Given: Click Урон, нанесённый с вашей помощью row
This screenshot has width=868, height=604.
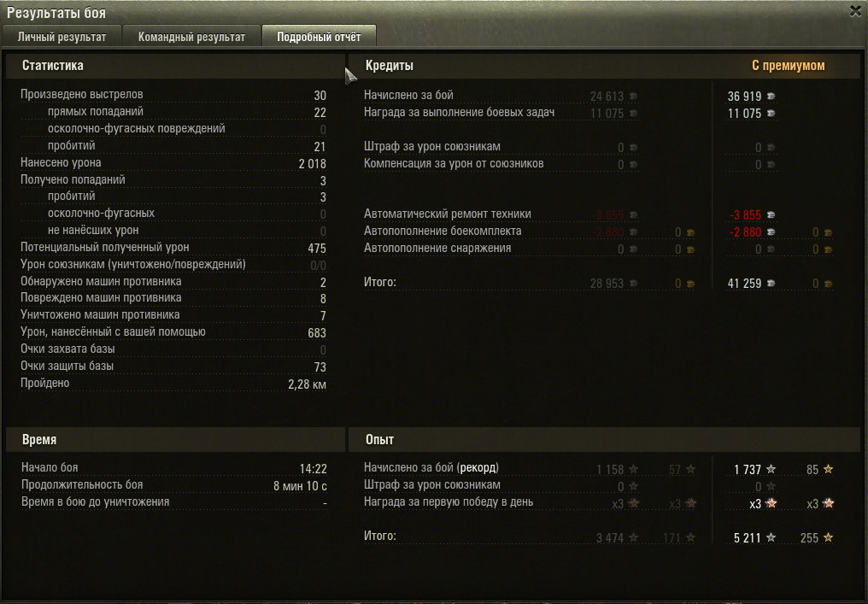Looking at the screenshot, I should pyautogui.click(x=173, y=332).
